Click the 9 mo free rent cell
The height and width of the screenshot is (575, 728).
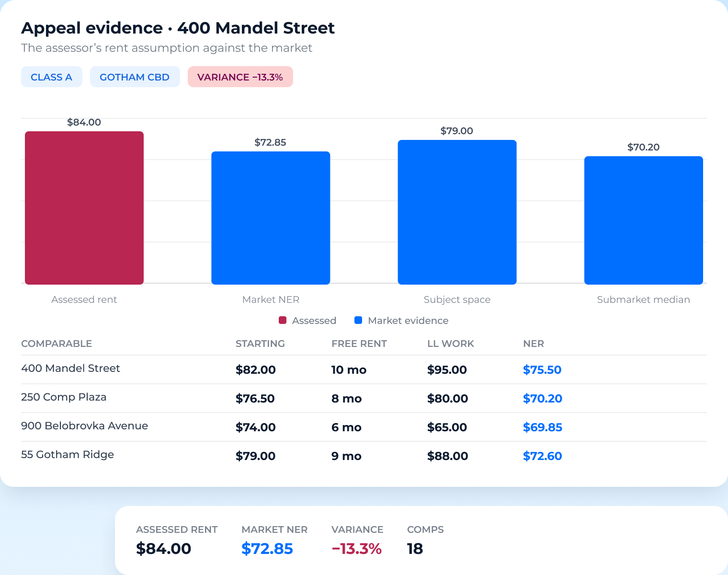tap(347, 456)
